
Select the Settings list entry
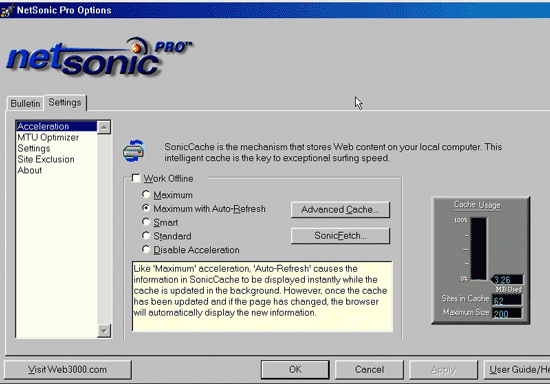56,148
